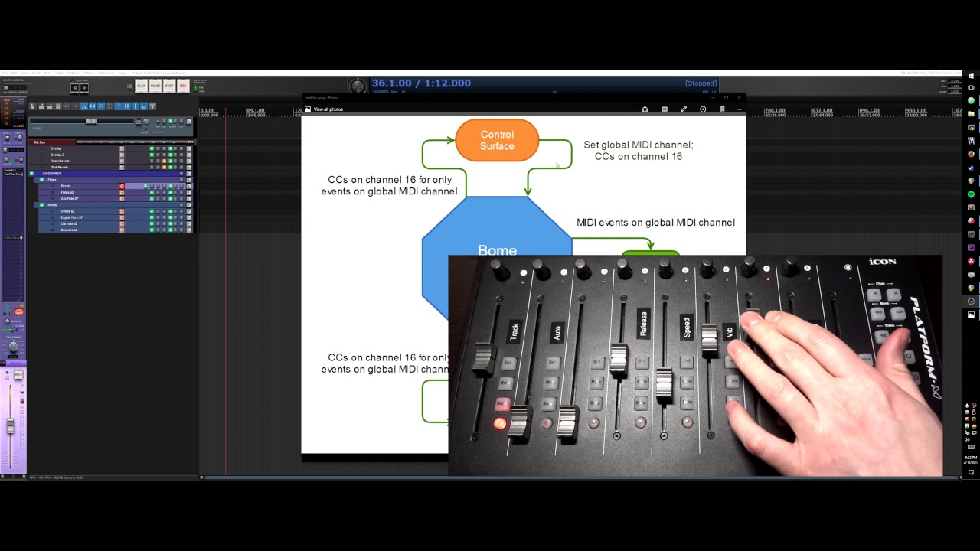Screen dimensions: 980x551
Task: Click the PAUSE transport button
Action: [x=155, y=86]
